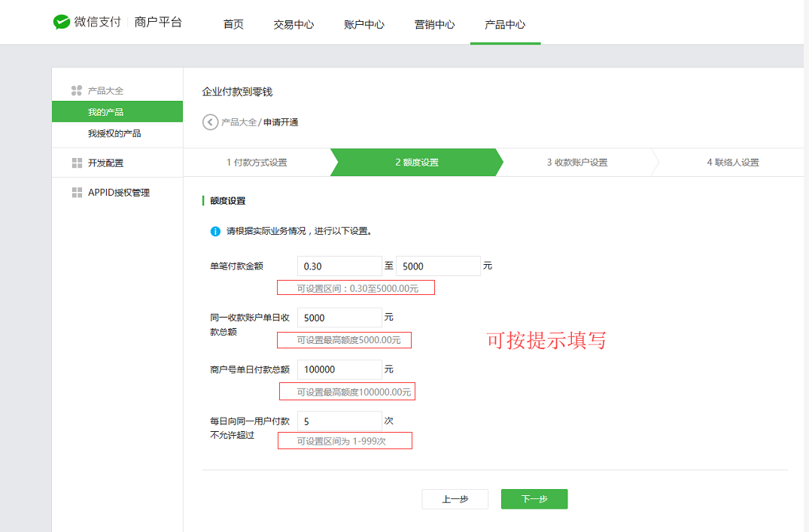
Task: Open the 账户中心 tab
Action: pyautogui.click(x=364, y=24)
